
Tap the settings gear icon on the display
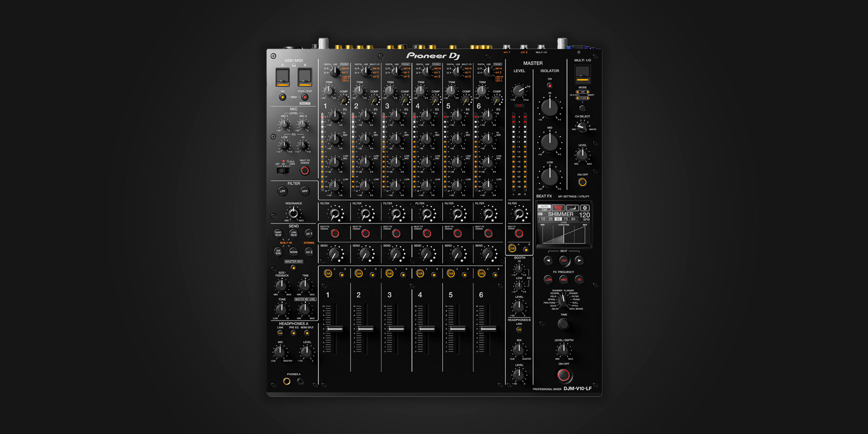584,208
